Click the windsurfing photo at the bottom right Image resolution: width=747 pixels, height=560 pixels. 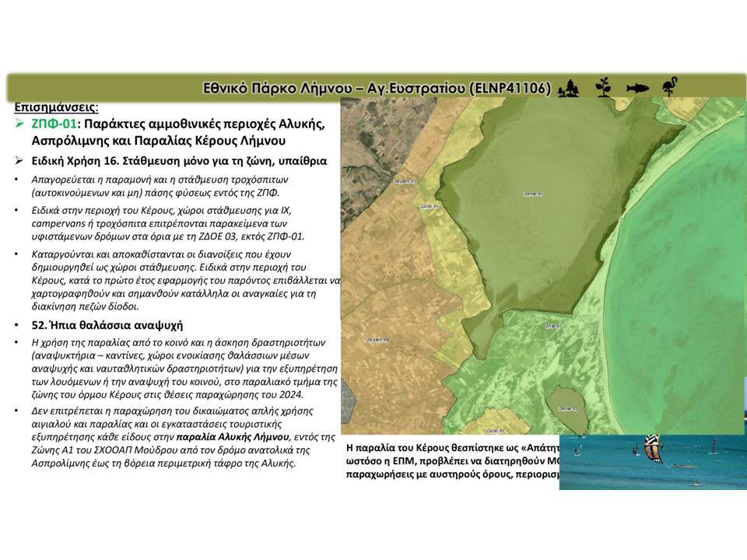tap(653, 461)
